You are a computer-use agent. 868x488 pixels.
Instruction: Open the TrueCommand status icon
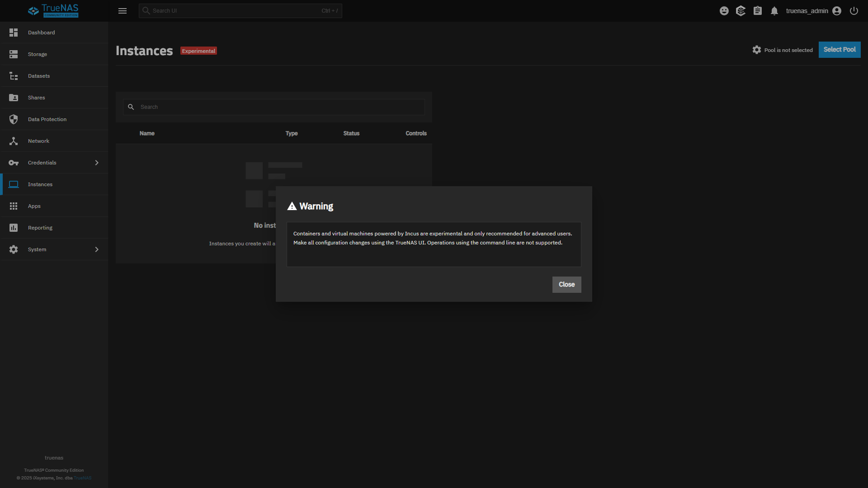coord(741,11)
